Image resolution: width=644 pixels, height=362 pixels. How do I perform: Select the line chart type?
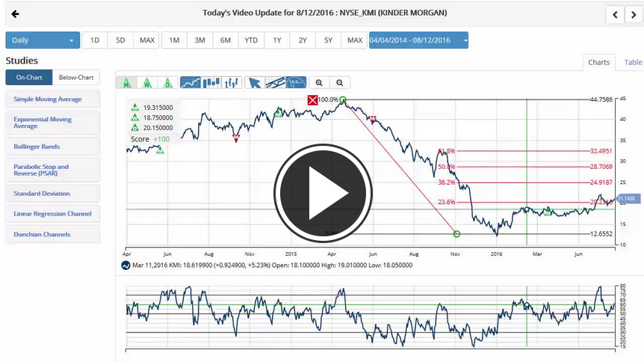pyautogui.click(x=191, y=83)
